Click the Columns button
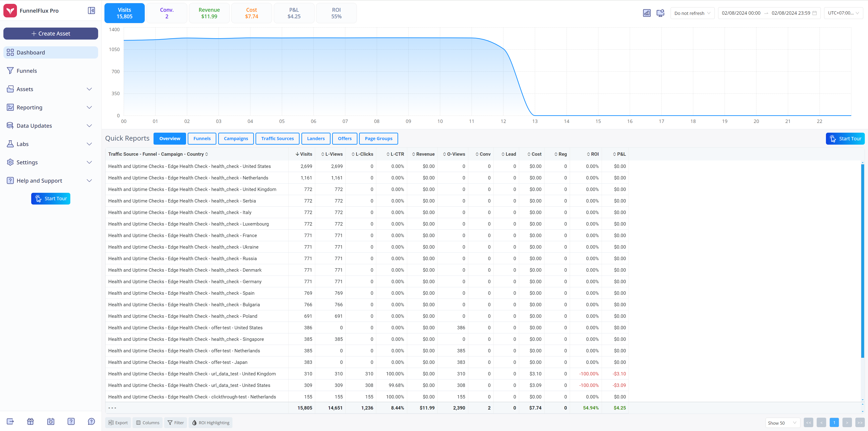This screenshot has height=431, width=868. click(x=148, y=423)
